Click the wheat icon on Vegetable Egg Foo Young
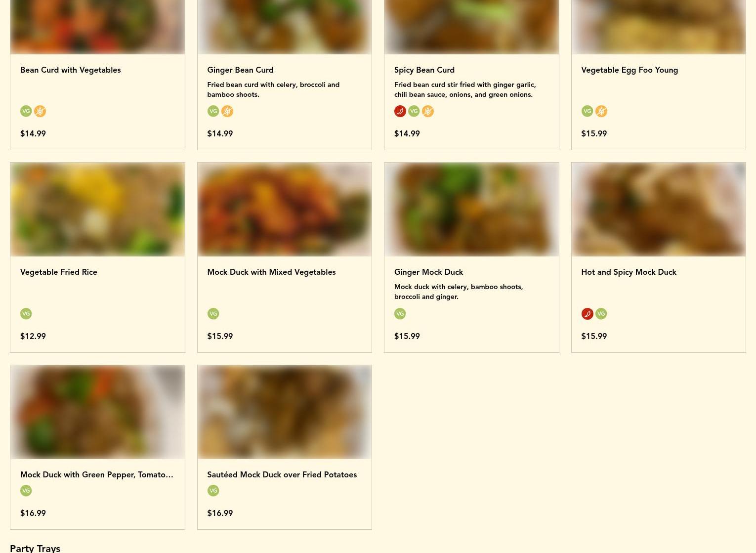Image resolution: width=756 pixels, height=553 pixels. [601, 111]
